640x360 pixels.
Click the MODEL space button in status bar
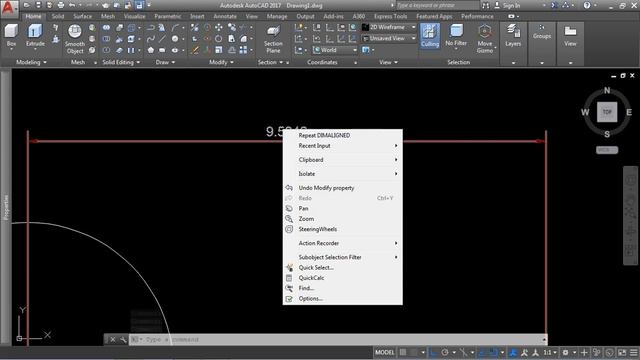tap(384, 352)
